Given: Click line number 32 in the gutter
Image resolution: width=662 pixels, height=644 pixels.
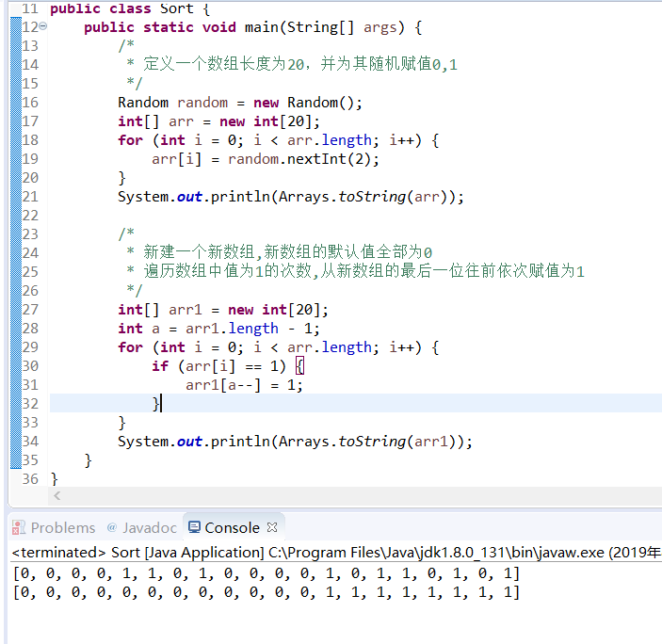Looking at the screenshot, I should click(x=30, y=404).
